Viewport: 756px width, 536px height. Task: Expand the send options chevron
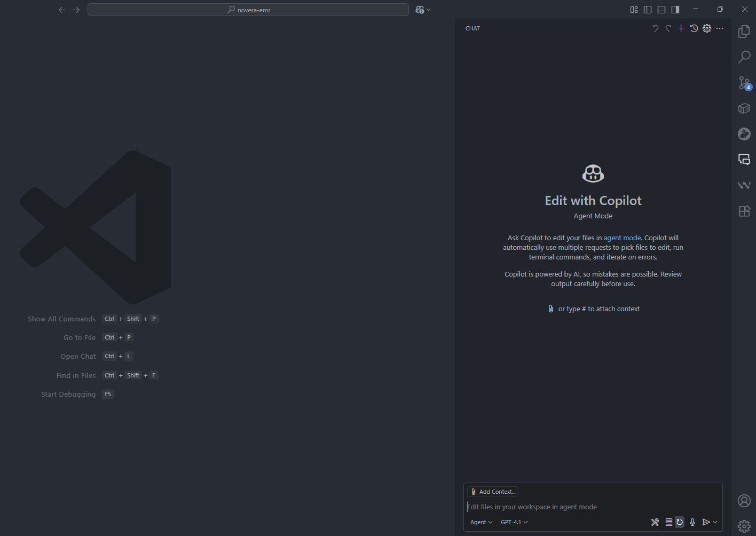coord(715,522)
